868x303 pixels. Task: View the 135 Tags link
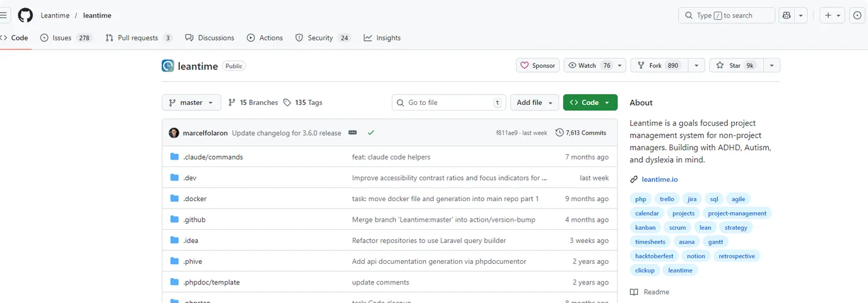point(303,102)
